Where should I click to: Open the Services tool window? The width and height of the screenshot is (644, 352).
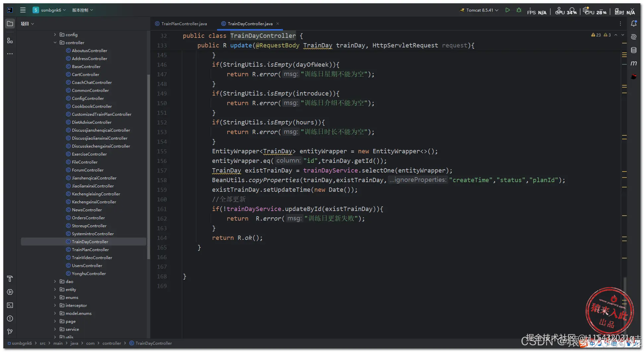point(10,292)
